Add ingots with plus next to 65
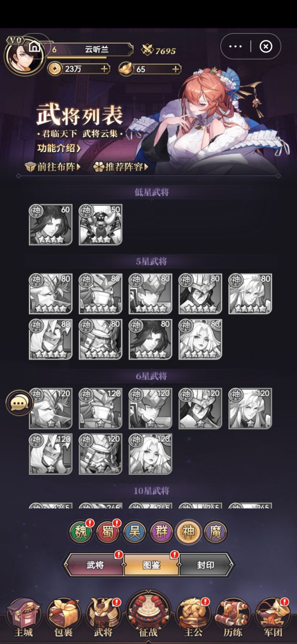Viewport: 297px width, 644px height. point(176,69)
